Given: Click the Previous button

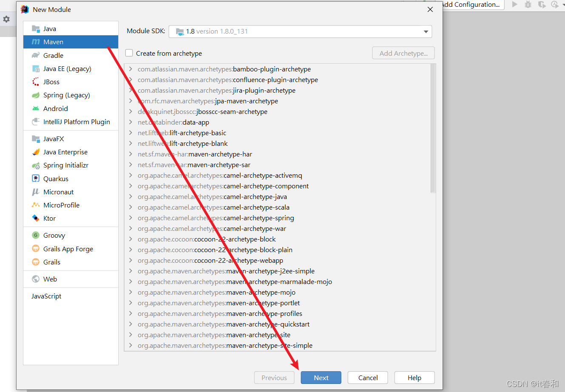Looking at the screenshot, I should pyautogui.click(x=274, y=378).
